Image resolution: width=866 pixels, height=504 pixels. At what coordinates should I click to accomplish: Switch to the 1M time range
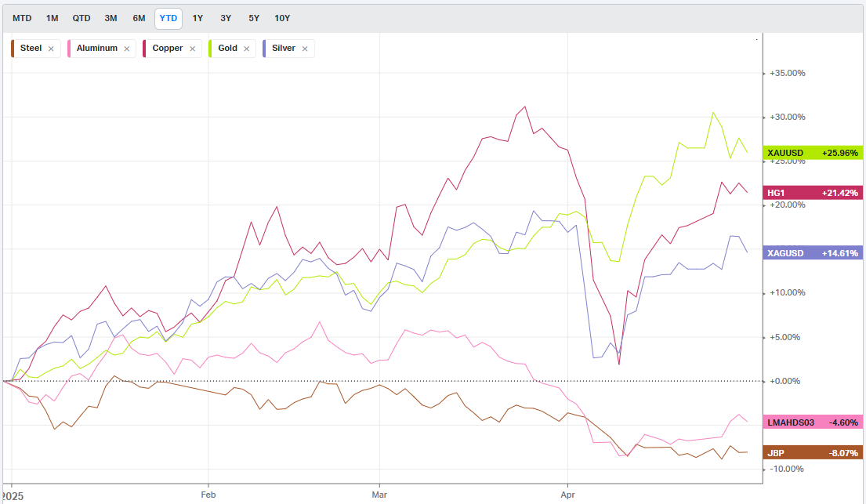[x=52, y=18]
